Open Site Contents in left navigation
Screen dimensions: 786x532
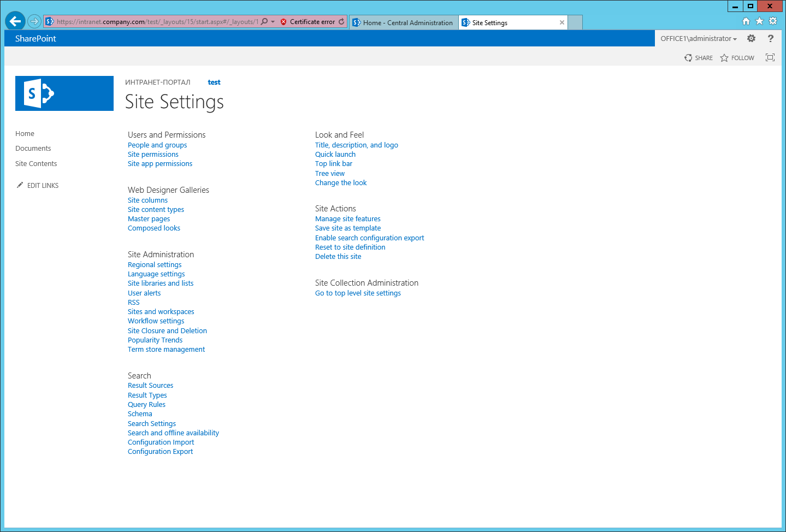click(36, 164)
